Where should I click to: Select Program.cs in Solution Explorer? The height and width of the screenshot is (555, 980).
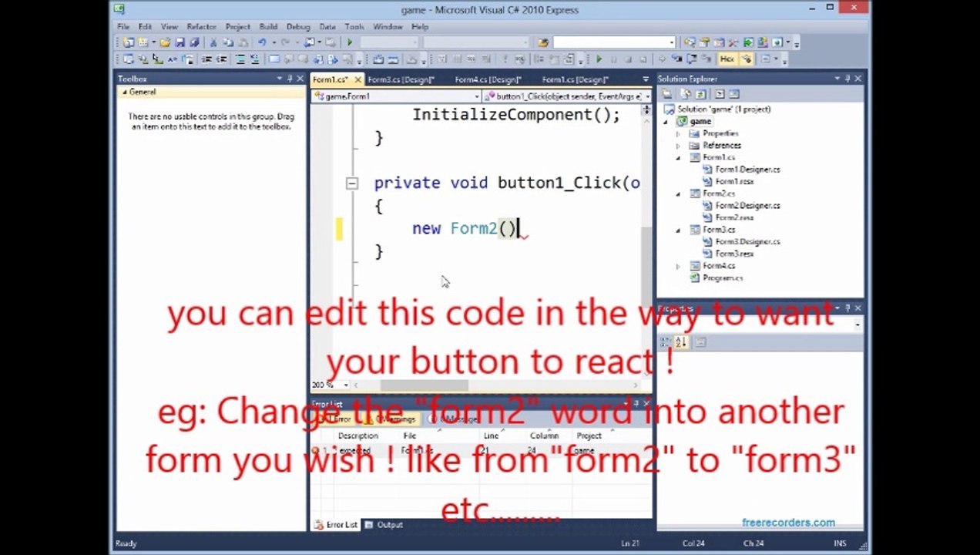click(x=723, y=277)
